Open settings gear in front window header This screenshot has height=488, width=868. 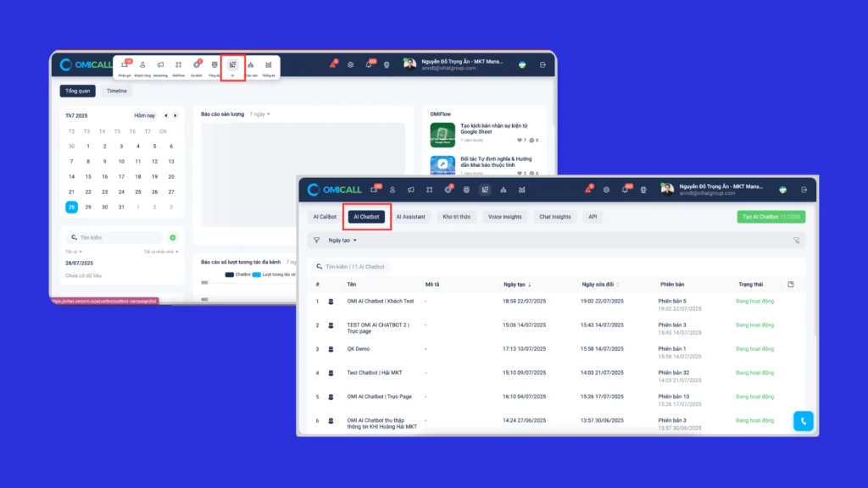[x=606, y=190]
